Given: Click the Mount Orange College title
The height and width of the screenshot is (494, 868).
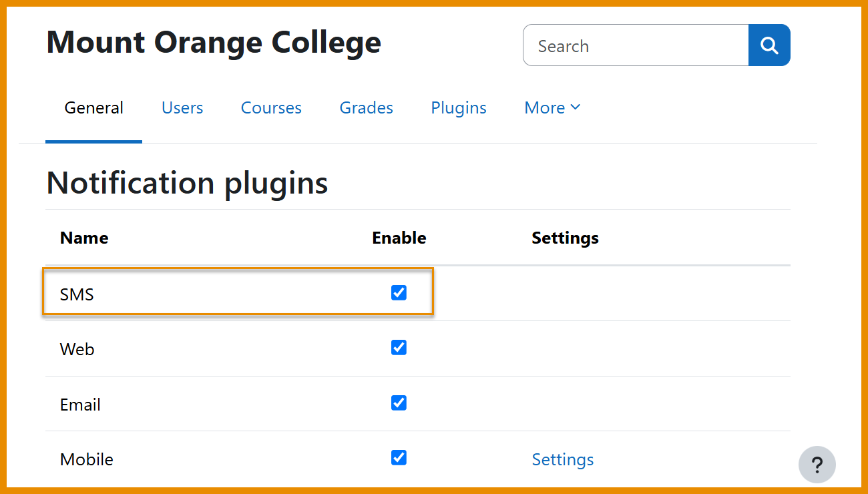Looking at the screenshot, I should 214,43.
